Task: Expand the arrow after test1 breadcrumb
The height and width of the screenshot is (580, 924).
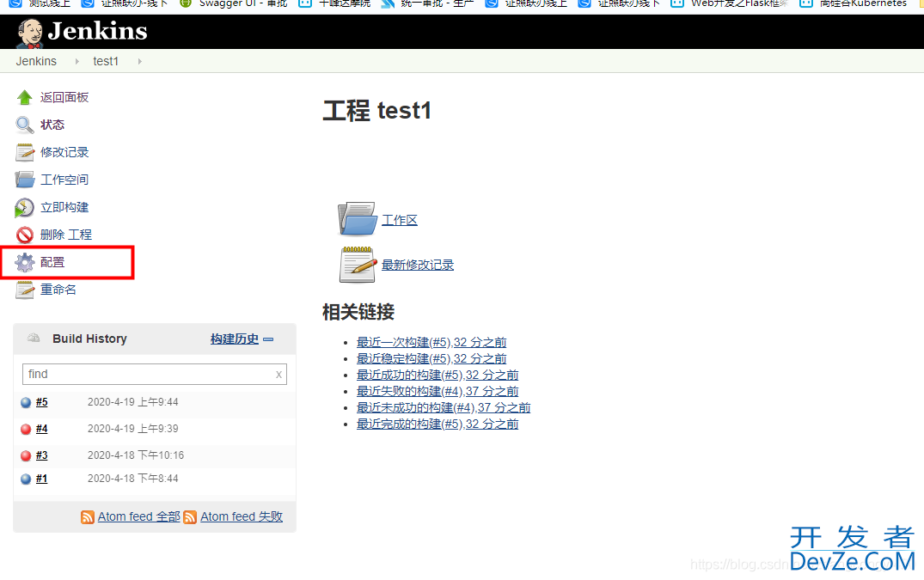Action: (x=139, y=61)
